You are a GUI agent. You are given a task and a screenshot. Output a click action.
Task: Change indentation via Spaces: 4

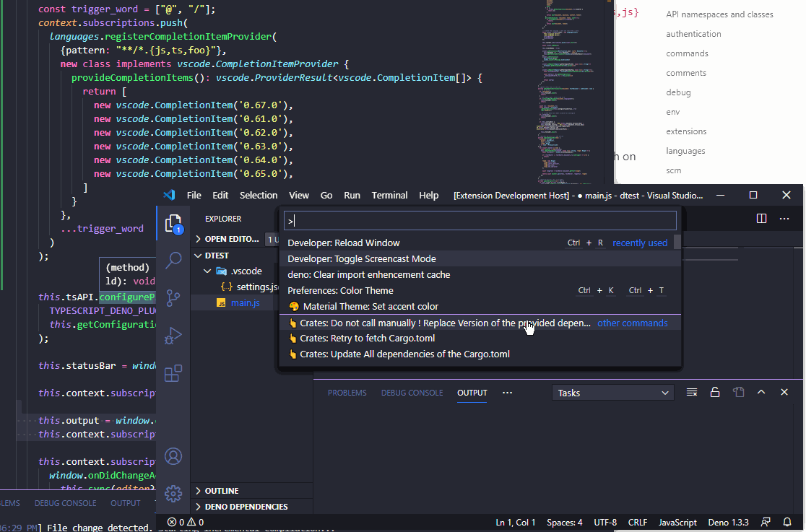click(x=564, y=522)
